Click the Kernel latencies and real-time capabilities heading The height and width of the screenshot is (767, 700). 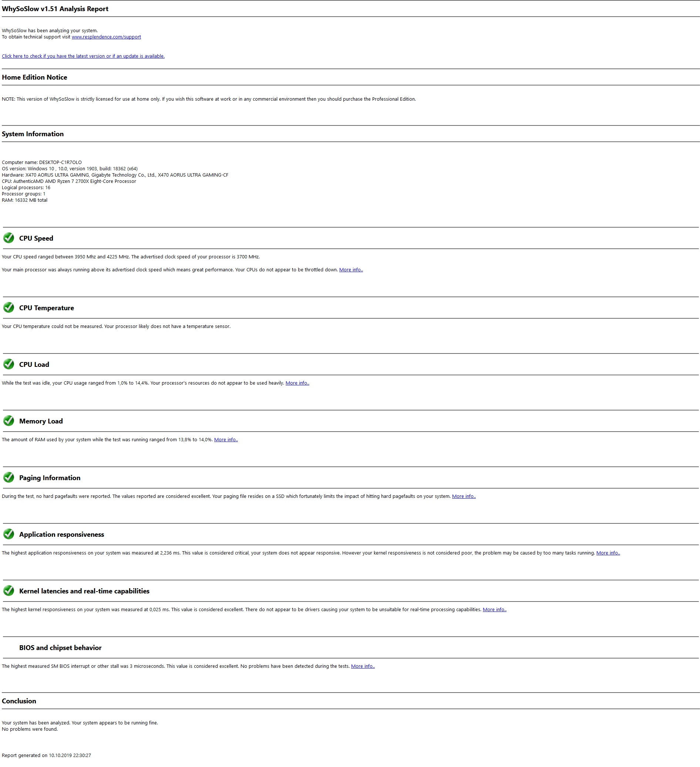click(x=84, y=592)
